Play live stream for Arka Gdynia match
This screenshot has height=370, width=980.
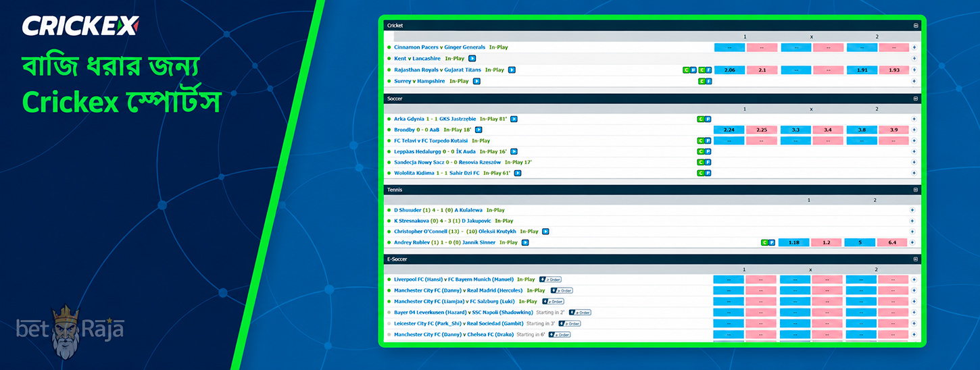514,119
